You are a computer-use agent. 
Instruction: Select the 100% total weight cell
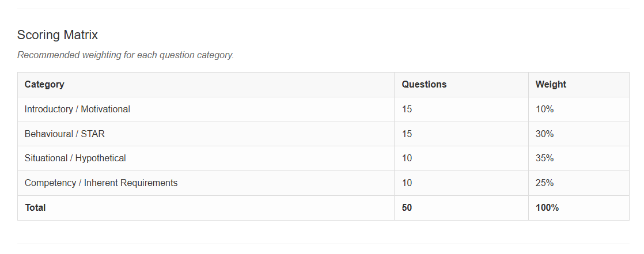pyautogui.click(x=579, y=207)
